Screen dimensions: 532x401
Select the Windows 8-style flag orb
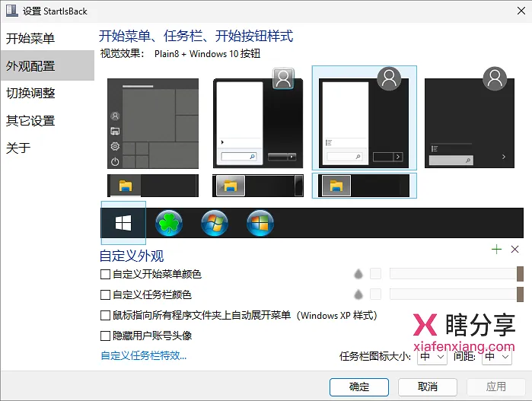click(x=260, y=223)
